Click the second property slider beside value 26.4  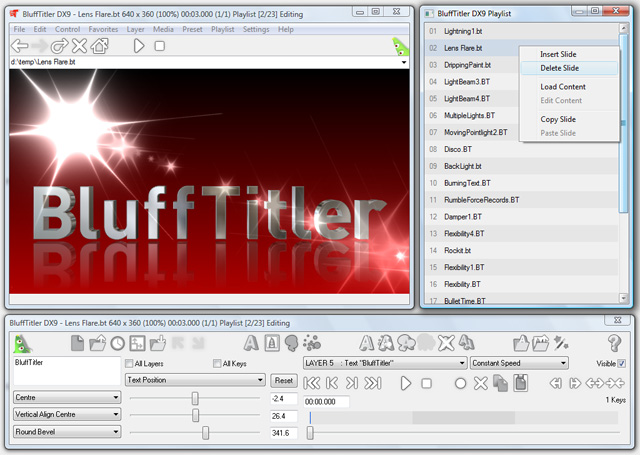click(196, 415)
